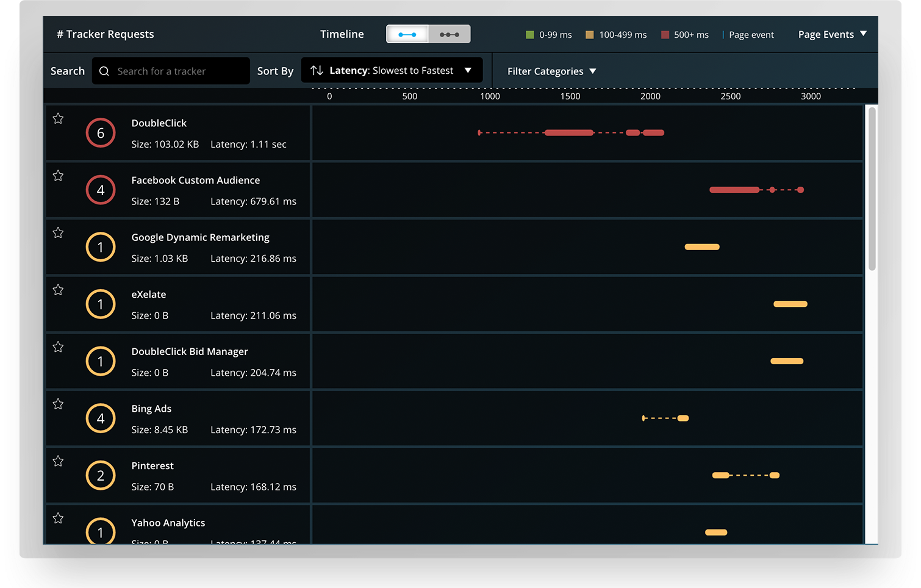Viewport: 921px width, 588px height.
Task: Click Yahoo Analytics count circle
Action: [101, 531]
